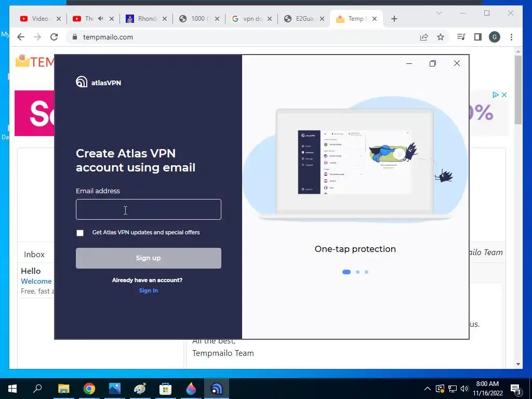Open the taskbar clock and date
The height and width of the screenshot is (399, 532).
487,389
